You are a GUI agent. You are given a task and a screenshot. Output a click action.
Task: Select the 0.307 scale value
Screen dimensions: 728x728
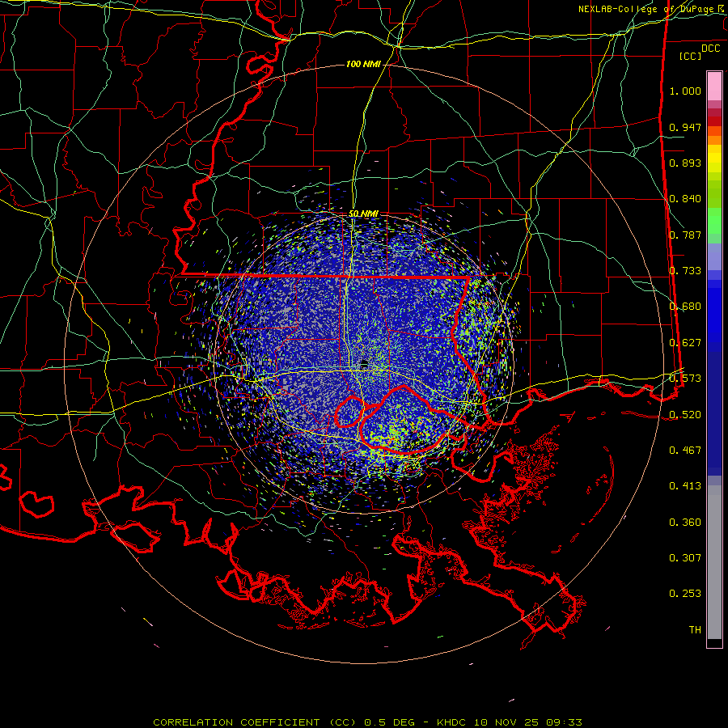point(685,557)
